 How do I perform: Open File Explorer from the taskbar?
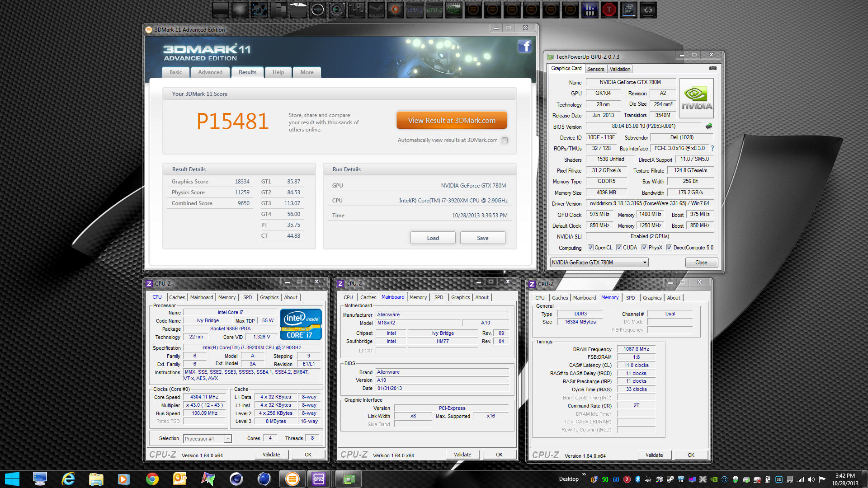[96, 479]
